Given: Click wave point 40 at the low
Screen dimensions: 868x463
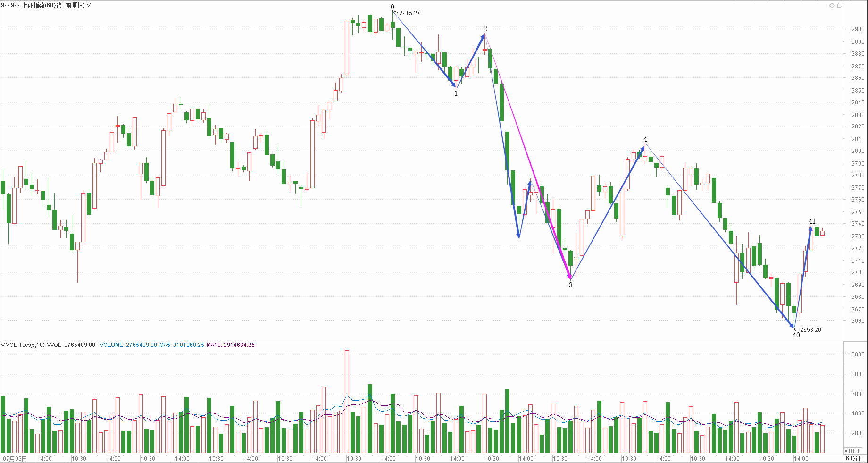Looking at the screenshot, I should coord(796,335).
